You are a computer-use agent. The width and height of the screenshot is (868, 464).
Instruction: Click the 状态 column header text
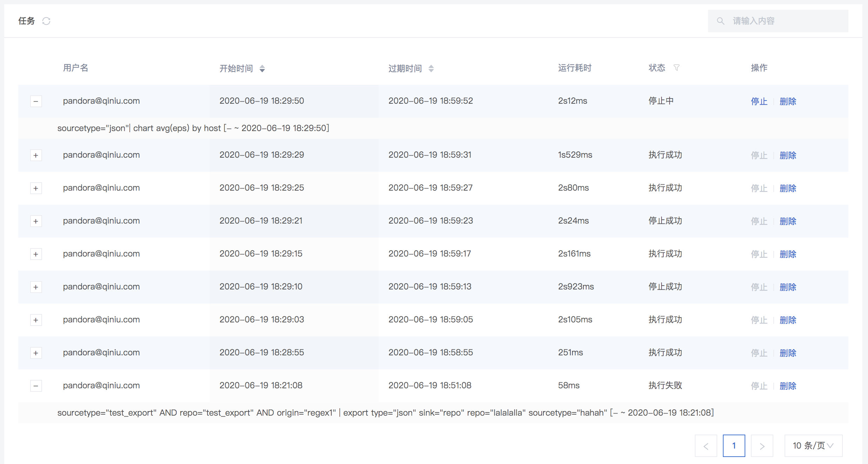657,68
